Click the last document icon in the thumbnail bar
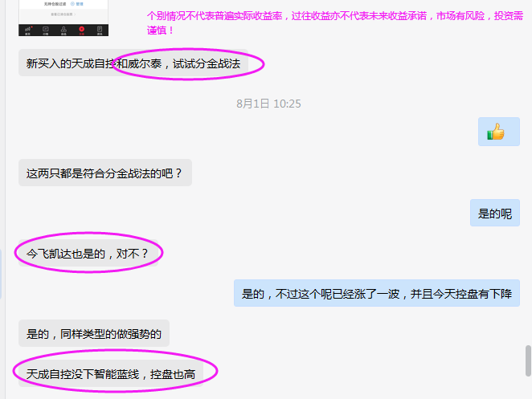 pos(100,29)
